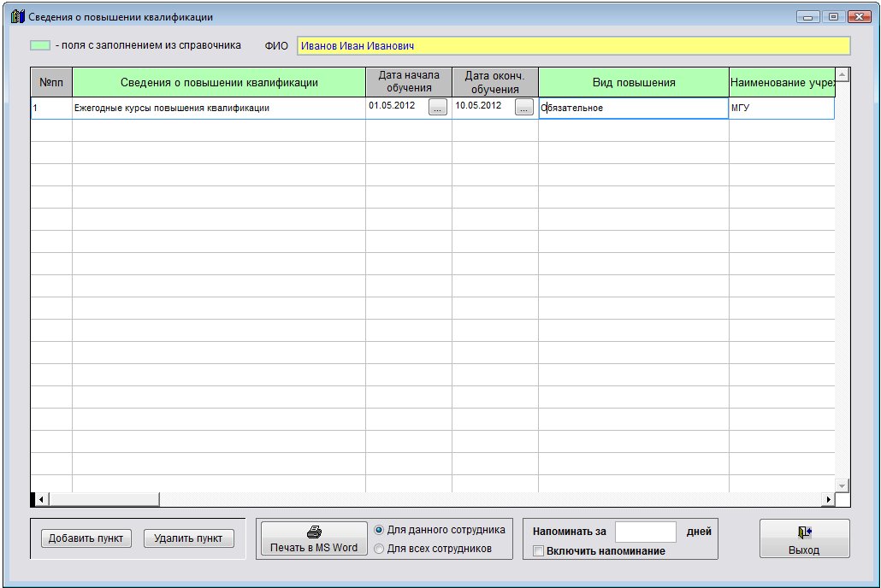Select 'Для данного сотрудника' radio option
This screenshot has width=881, height=588.
point(379,530)
